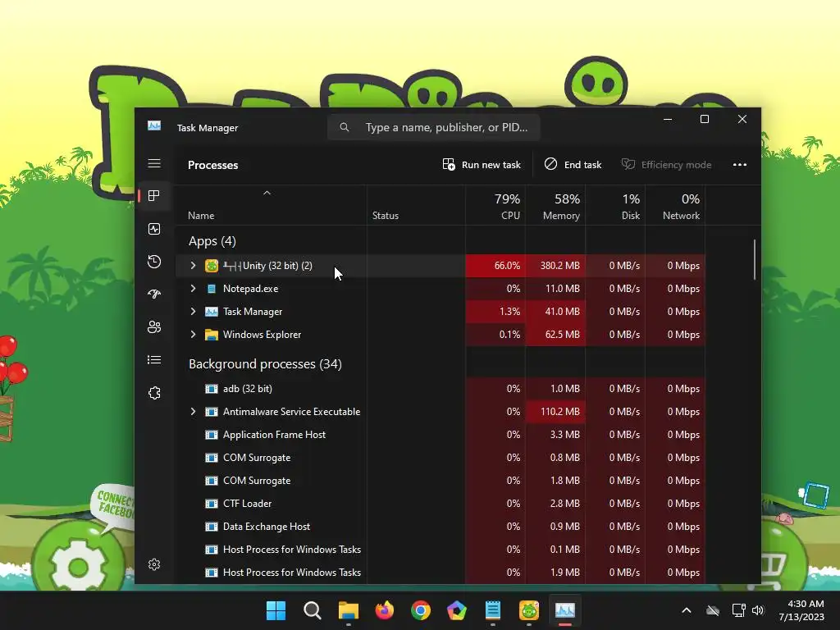Viewport: 840px width, 630px height.
Task: Click the Task Manager icon on taskbar
Action: point(565,610)
